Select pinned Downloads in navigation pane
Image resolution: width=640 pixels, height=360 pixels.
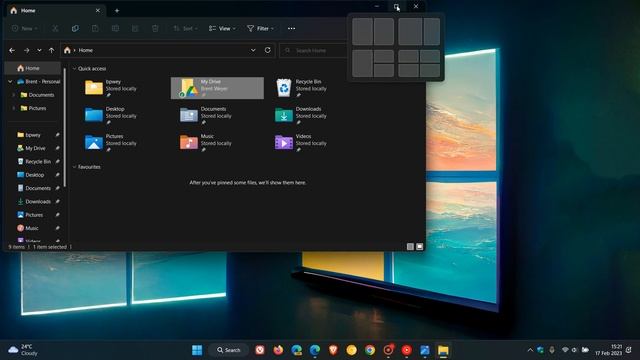(34, 202)
